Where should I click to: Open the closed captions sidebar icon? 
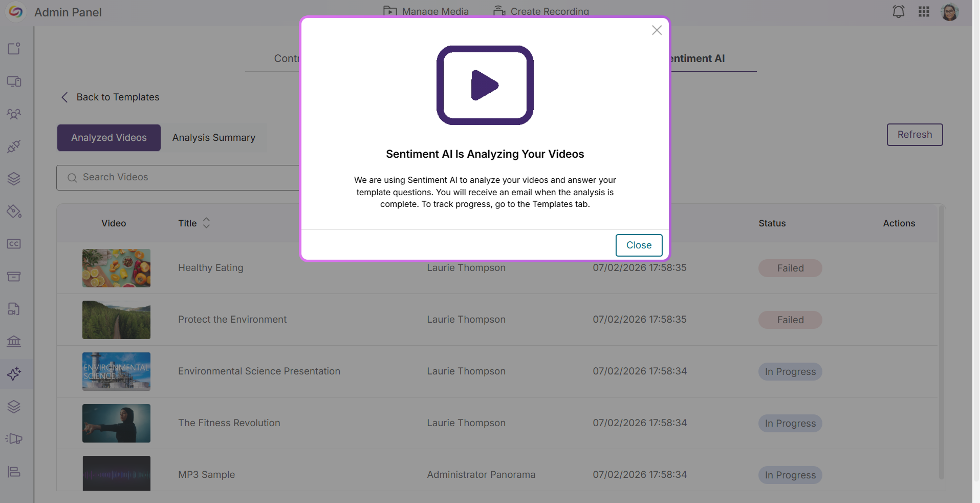[x=14, y=244]
